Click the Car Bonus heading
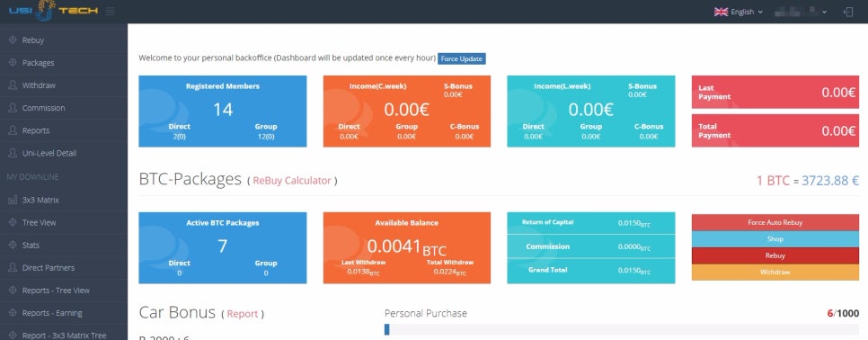The width and height of the screenshot is (868, 340). pyautogui.click(x=177, y=312)
